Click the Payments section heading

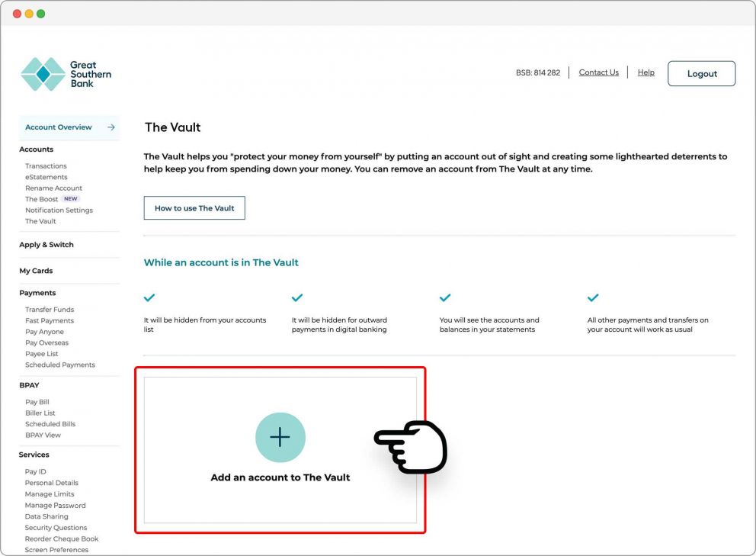[x=37, y=293]
